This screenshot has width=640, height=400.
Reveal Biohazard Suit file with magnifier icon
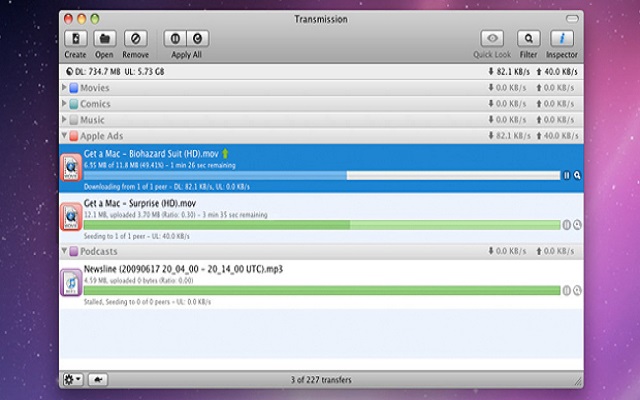tap(577, 175)
